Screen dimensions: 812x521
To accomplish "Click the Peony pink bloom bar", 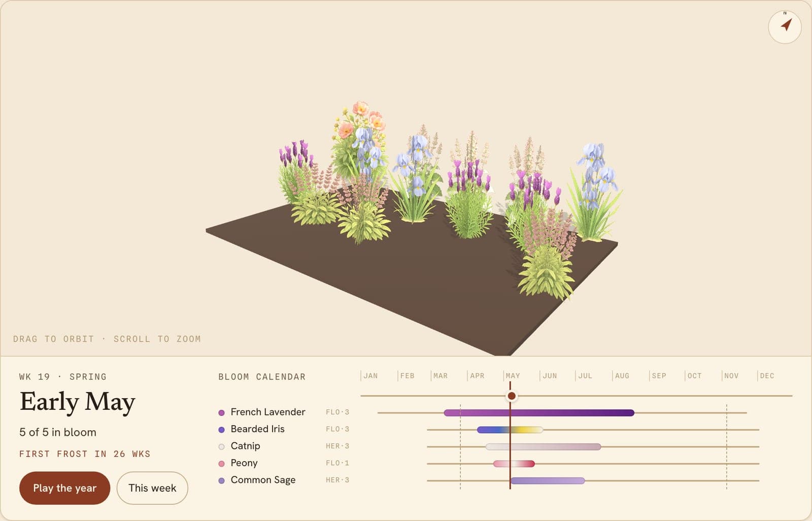I will [x=514, y=464].
